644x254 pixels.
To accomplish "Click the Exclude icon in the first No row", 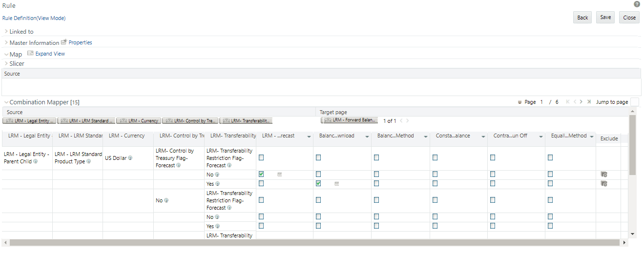I will 604,174.
